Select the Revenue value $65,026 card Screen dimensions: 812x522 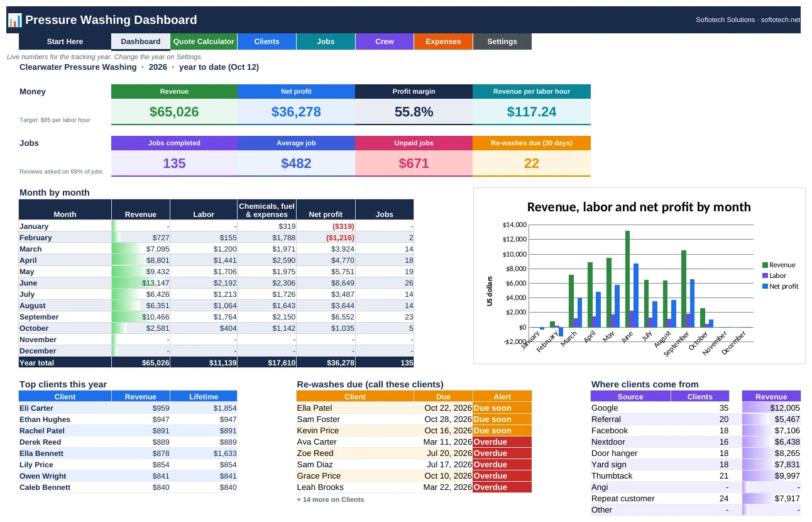coord(174,112)
